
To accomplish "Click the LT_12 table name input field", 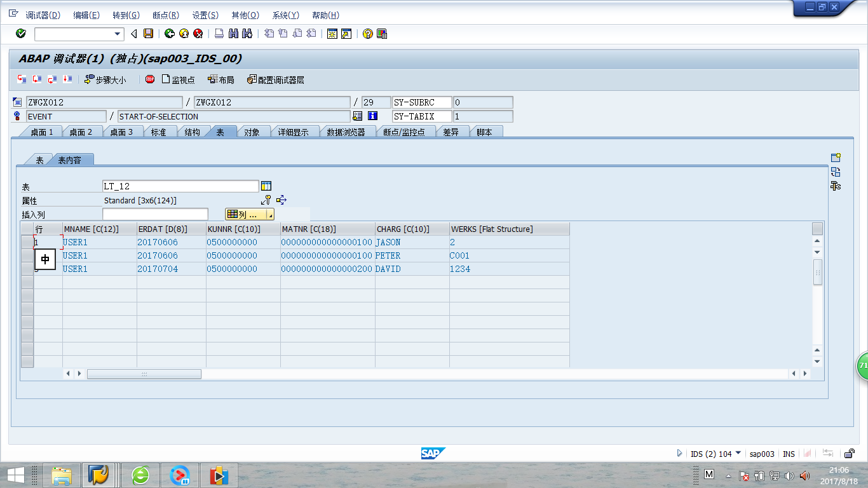I will (180, 186).
